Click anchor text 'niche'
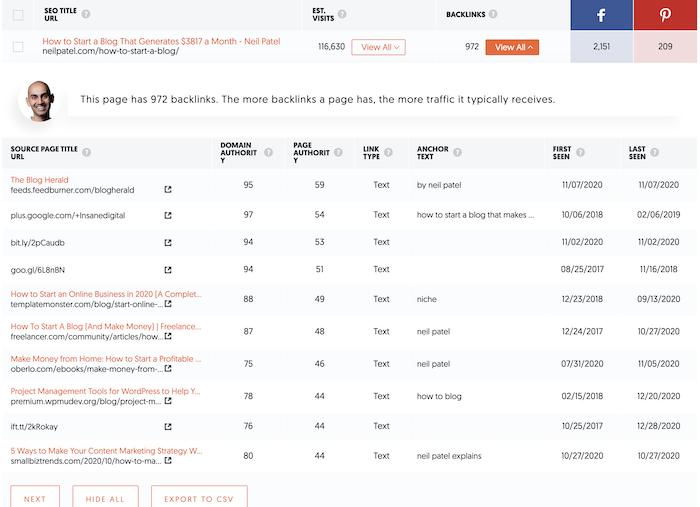 (x=426, y=299)
